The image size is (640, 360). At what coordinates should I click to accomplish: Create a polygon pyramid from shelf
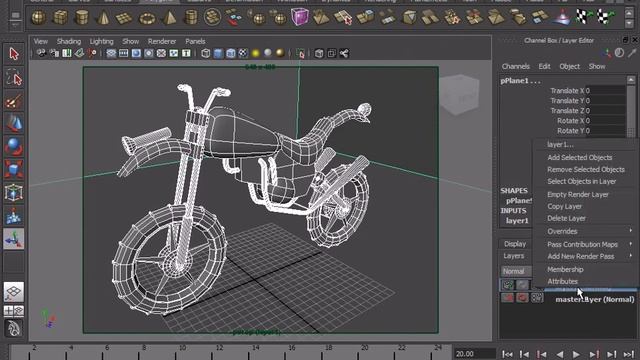pyautogui.click(x=169, y=18)
